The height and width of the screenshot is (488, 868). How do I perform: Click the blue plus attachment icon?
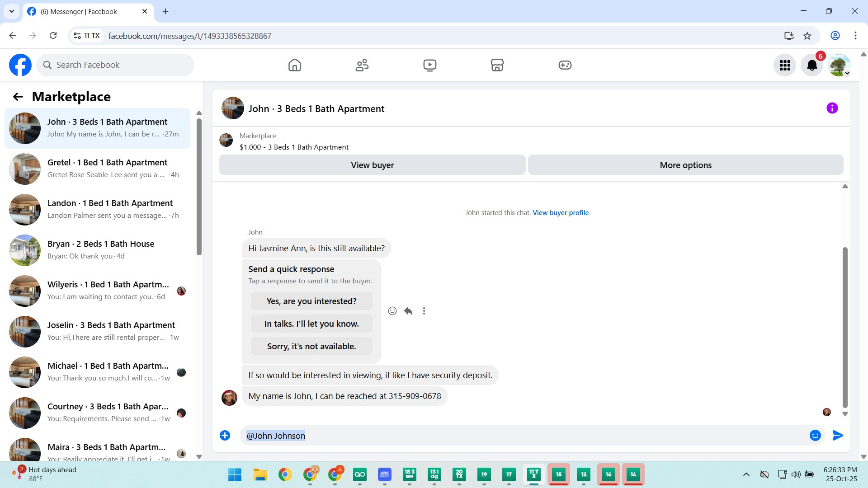point(225,436)
